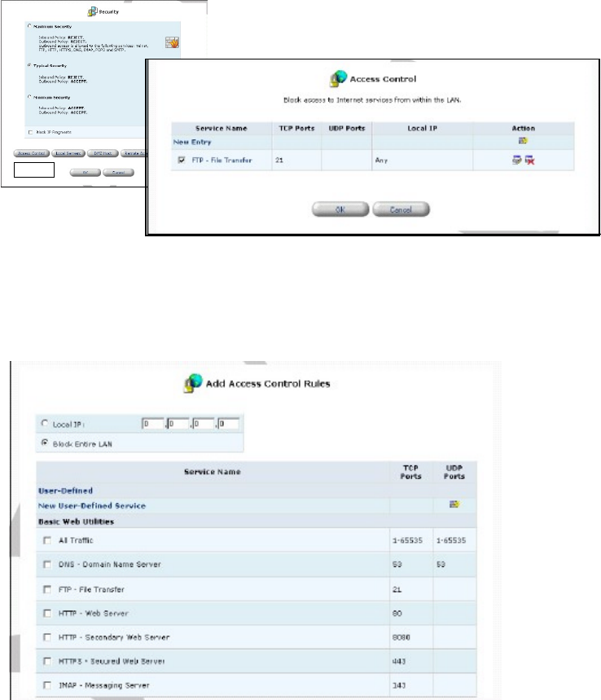Click Cancel in Access Control dialog
Image resolution: width=601 pixels, height=700 pixels.
[401, 209]
